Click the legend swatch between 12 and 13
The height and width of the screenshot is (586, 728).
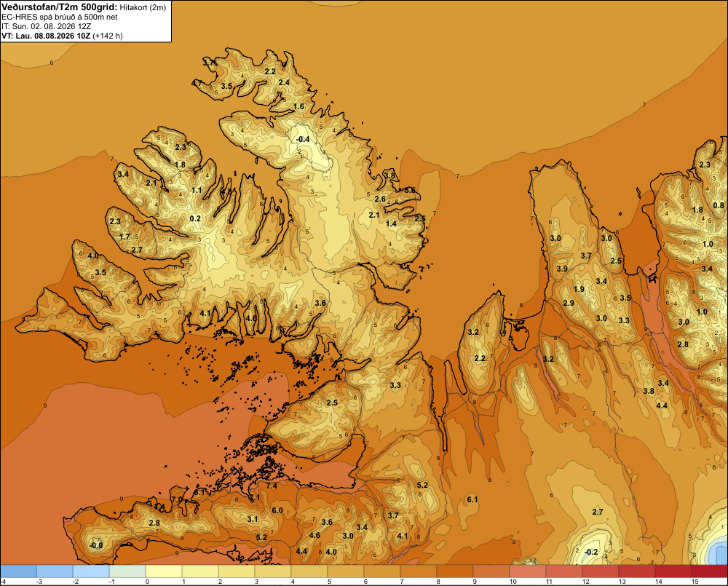click(x=601, y=571)
